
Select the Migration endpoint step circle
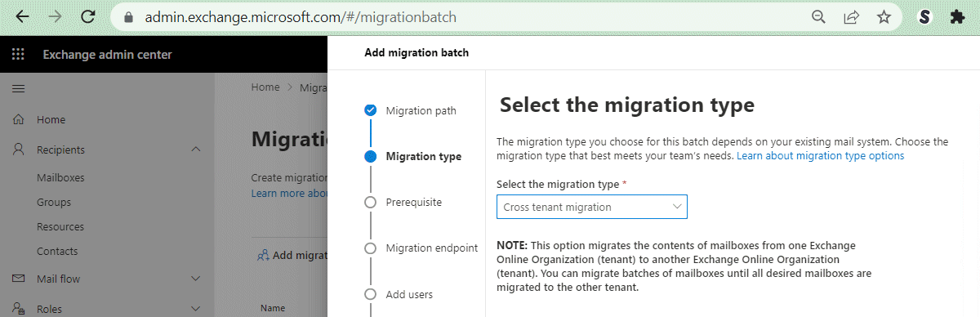[x=371, y=248]
